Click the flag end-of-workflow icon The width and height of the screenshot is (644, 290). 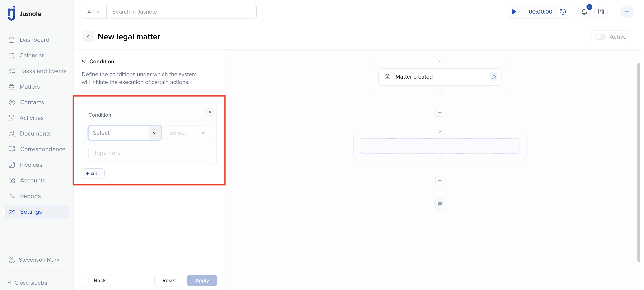440,204
